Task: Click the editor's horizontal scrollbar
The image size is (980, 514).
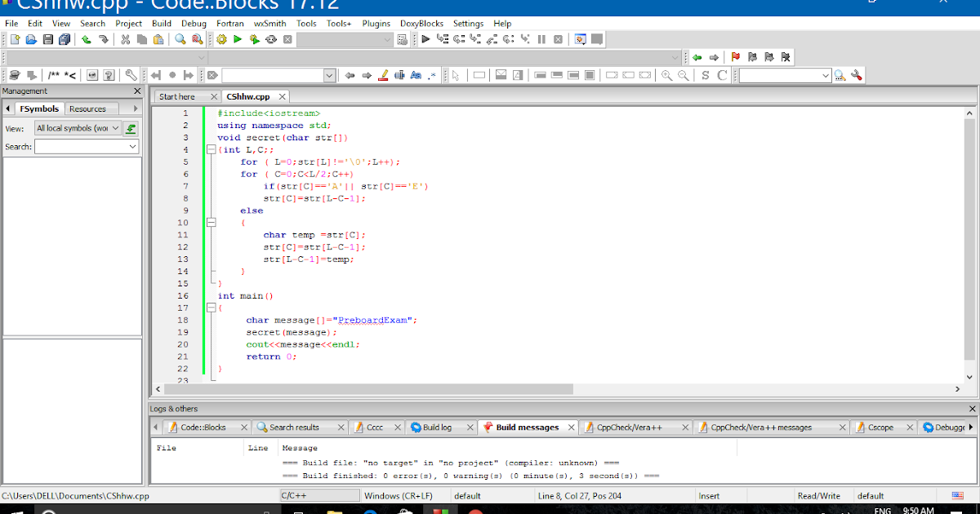Action: [x=367, y=389]
